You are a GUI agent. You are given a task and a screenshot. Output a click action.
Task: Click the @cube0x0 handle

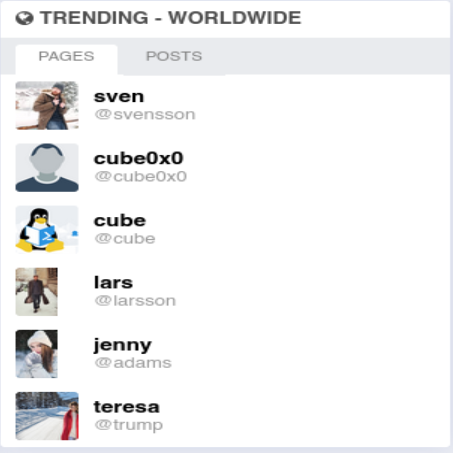click(x=141, y=177)
